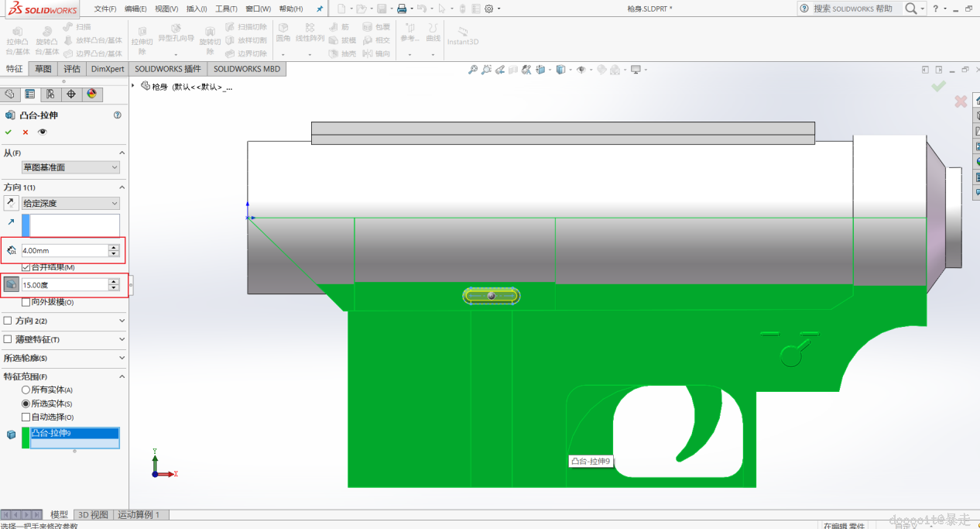Click the 4.00mm depth input field

coord(64,251)
